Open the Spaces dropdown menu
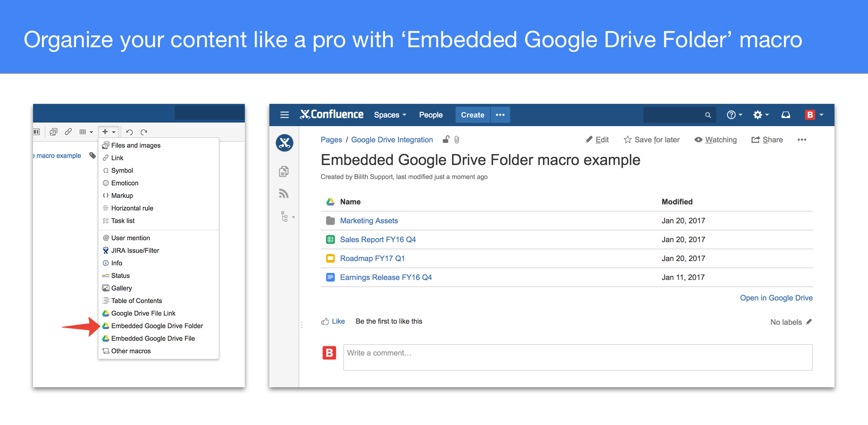The image size is (868, 425). [390, 115]
